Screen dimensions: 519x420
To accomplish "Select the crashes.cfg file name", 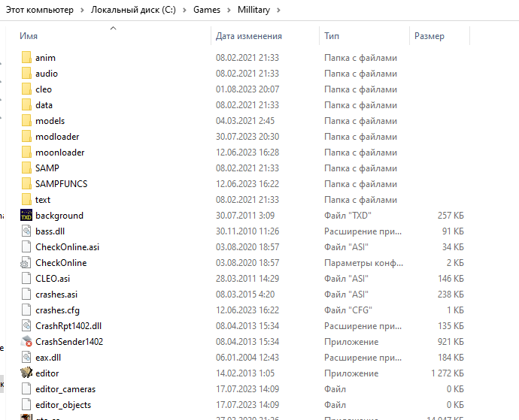I will click(x=57, y=310).
